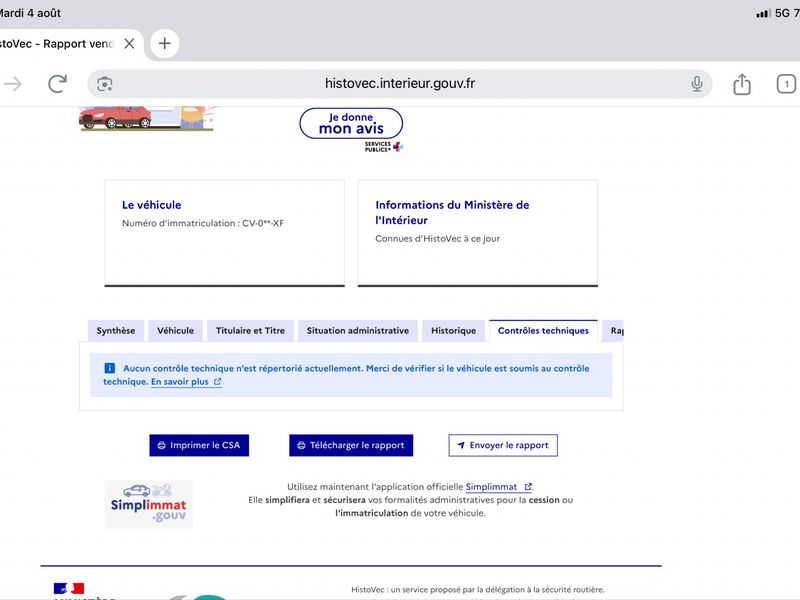The width and height of the screenshot is (800, 600).
Task: Click the 'Je donne mon avis' button
Action: [351, 123]
